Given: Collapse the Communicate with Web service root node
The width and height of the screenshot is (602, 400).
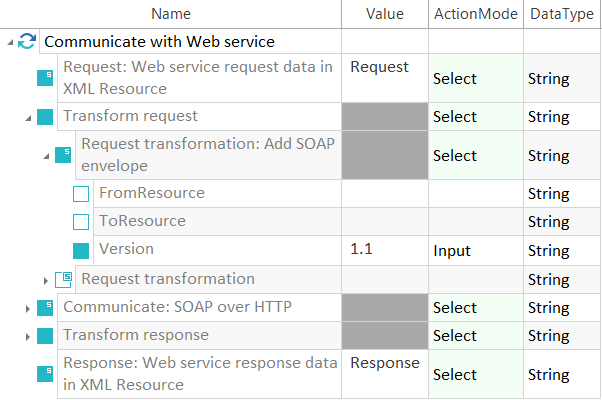Looking at the screenshot, I should (x=10, y=42).
